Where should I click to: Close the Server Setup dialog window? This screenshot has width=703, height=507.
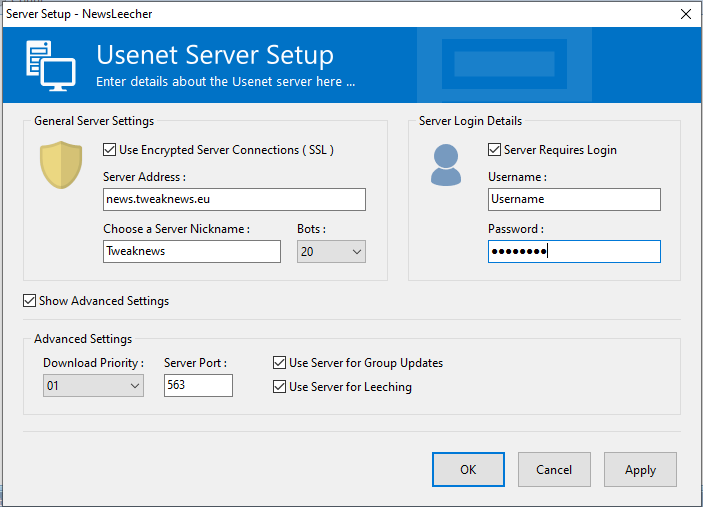click(x=686, y=14)
